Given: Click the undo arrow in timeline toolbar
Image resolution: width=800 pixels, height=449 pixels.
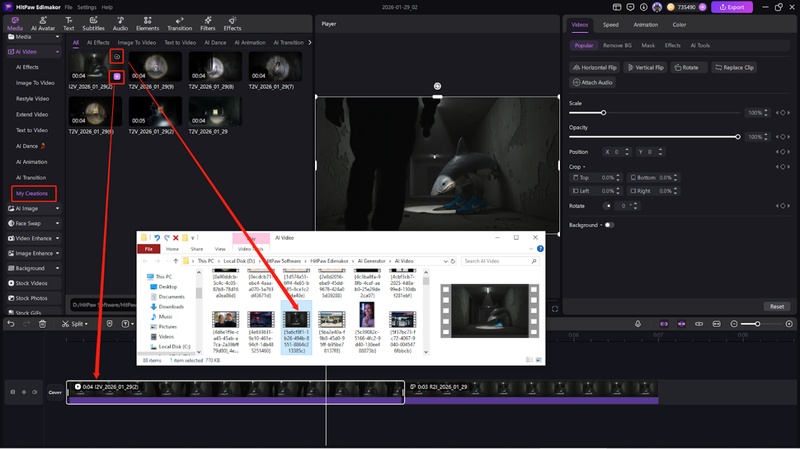Looking at the screenshot, I should click(x=13, y=324).
